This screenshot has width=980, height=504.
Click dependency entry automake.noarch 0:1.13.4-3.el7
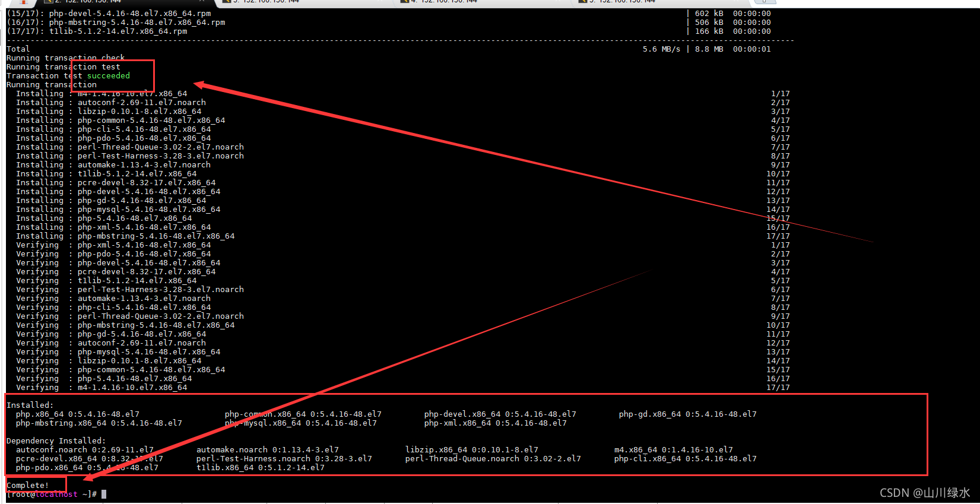pos(268,449)
